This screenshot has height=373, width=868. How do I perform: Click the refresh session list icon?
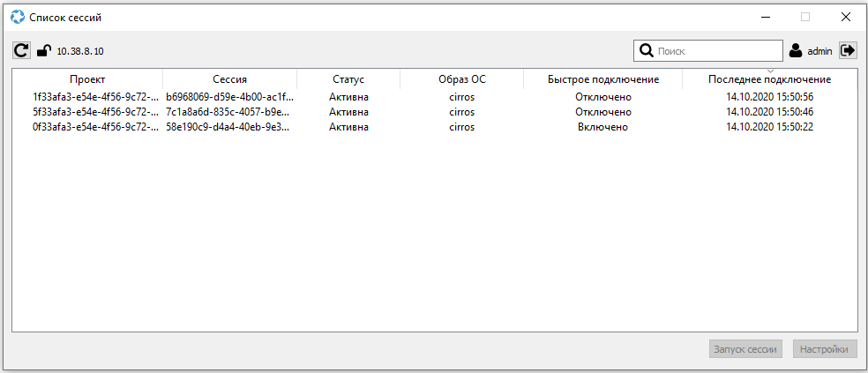click(x=21, y=51)
